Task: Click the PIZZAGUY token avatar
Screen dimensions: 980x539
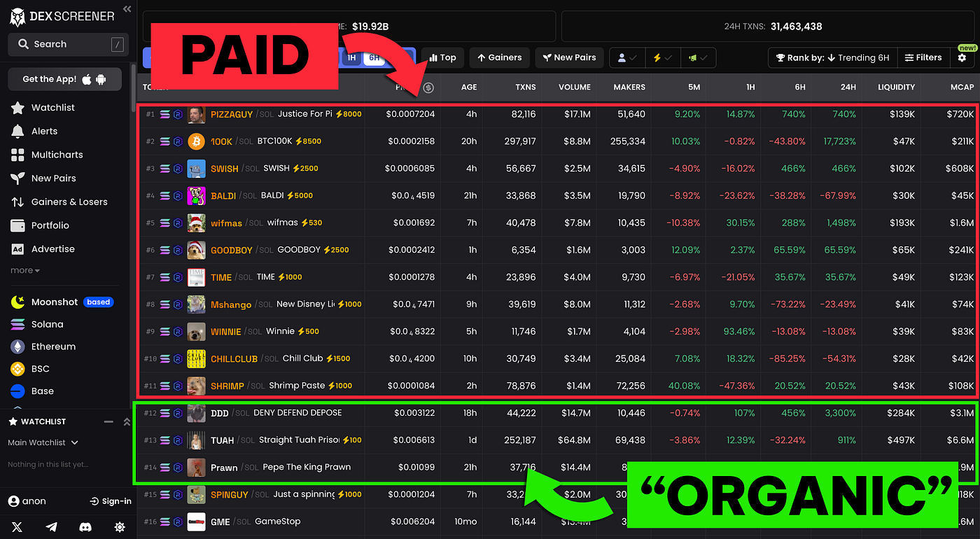Action: click(x=196, y=114)
